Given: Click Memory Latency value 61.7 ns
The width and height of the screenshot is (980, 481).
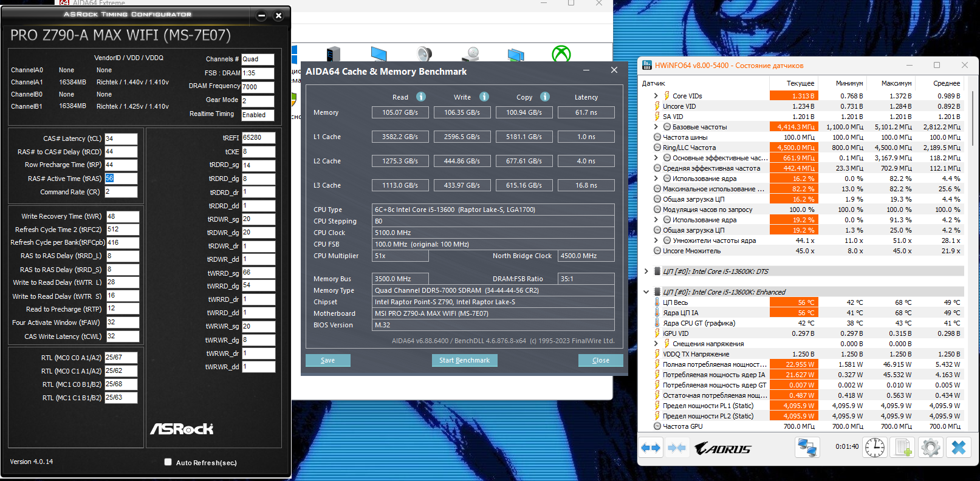Looking at the screenshot, I should [x=586, y=112].
